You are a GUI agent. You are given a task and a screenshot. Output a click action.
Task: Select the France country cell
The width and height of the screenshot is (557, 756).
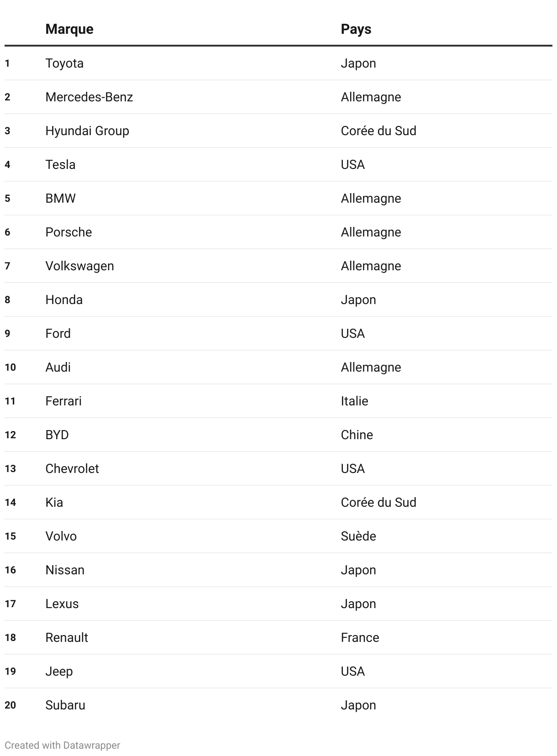(360, 637)
